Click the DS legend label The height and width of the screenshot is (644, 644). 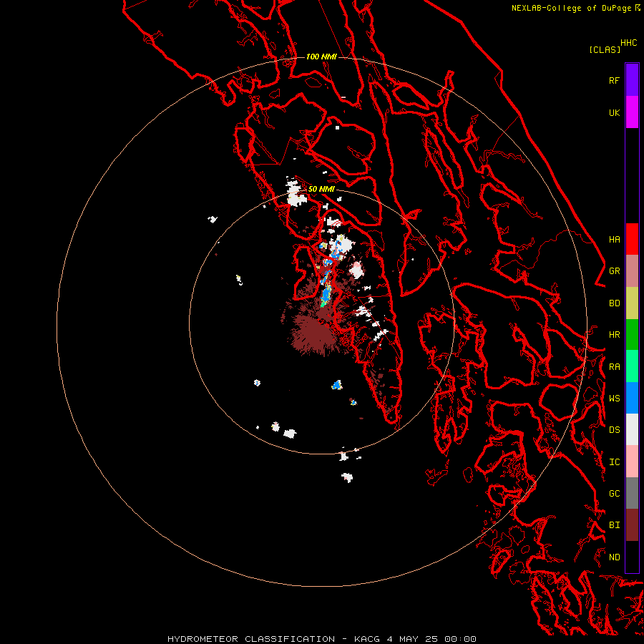(x=614, y=430)
